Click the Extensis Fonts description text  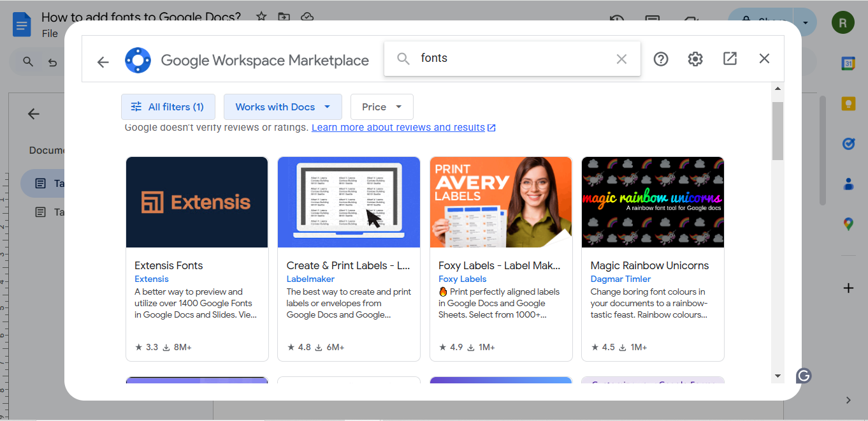196,303
